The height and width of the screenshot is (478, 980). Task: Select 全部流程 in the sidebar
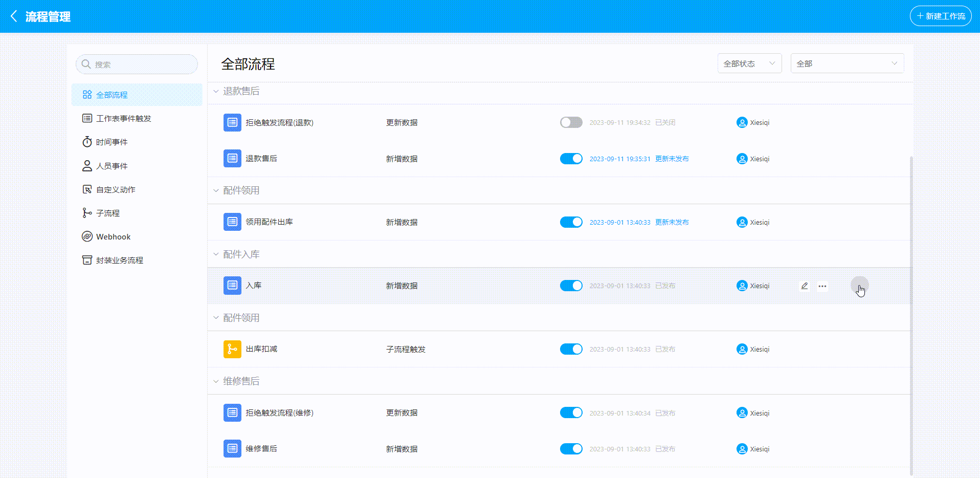point(137,95)
